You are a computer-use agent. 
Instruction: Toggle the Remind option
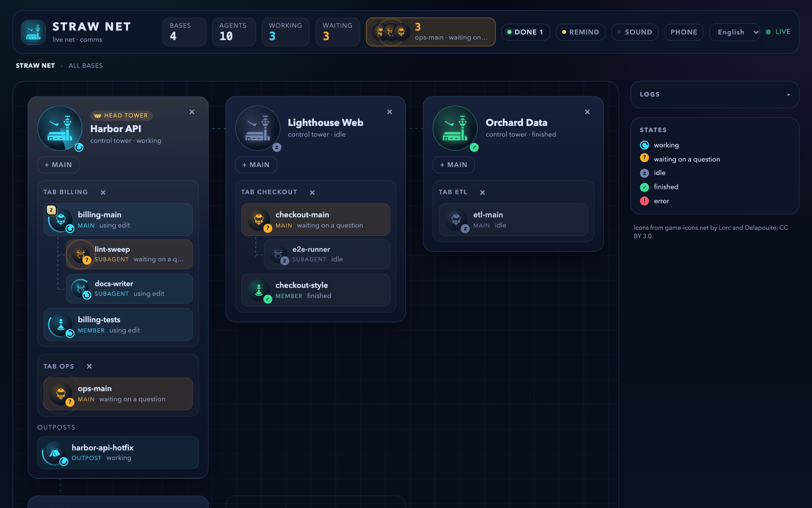(581, 32)
